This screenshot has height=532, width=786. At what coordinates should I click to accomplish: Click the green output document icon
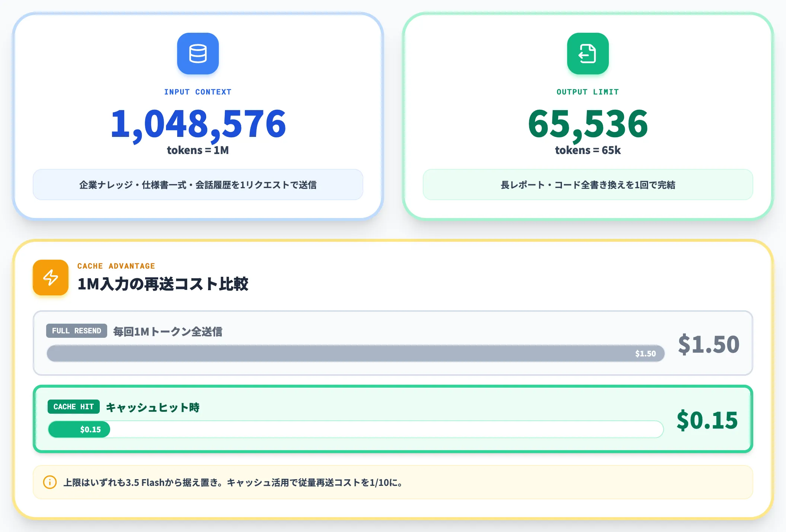588,54
